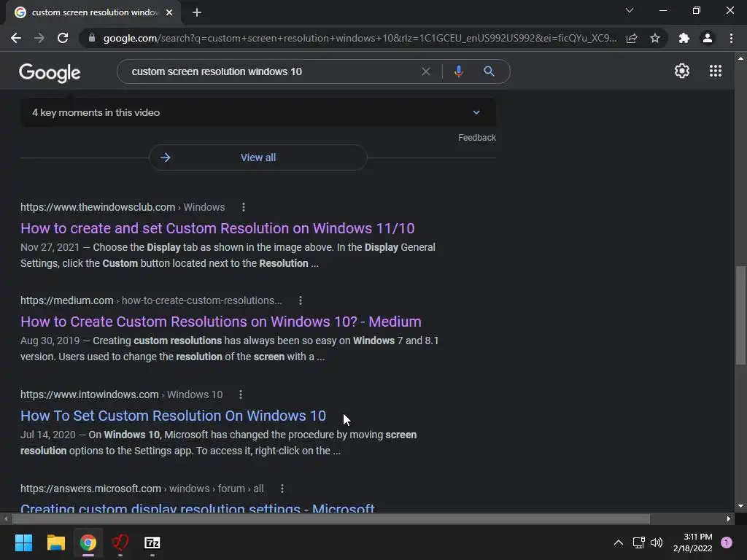The width and height of the screenshot is (747, 560).
Task: Submit search with the magnifier icon
Action: 489,71
